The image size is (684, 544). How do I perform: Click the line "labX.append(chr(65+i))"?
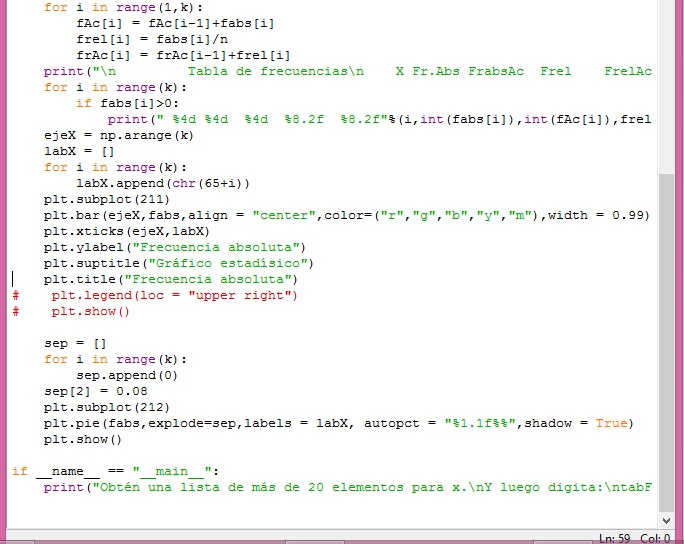(x=163, y=183)
